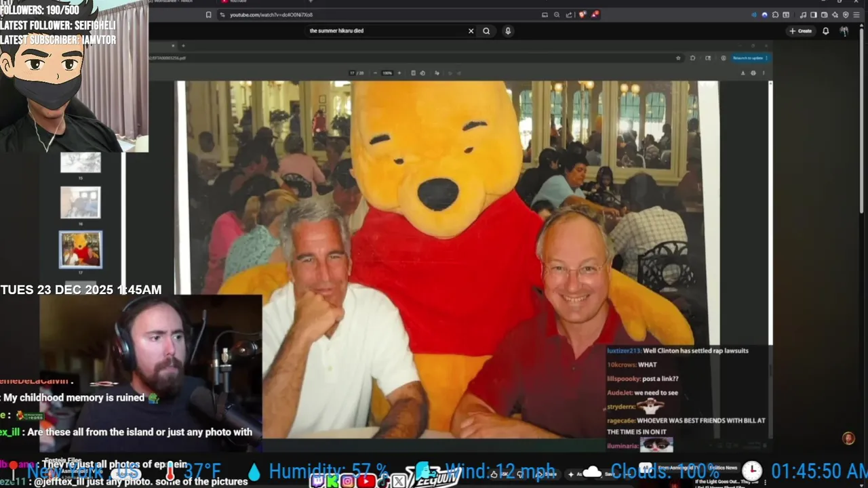Open the YouTube account avatar menu
868x488 pixels.
[x=844, y=30]
